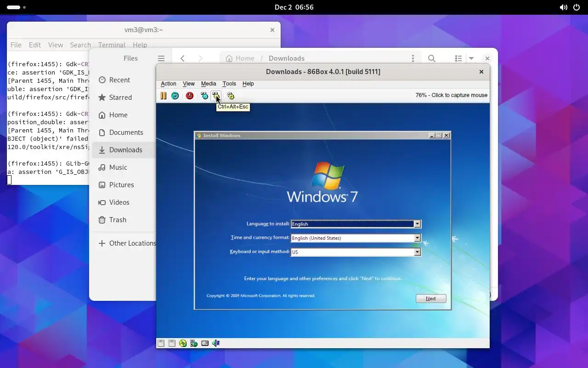Image resolution: width=588 pixels, height=368 pixels.
Task: Click the volume icon in top bar
Action: (x=563, y=7)
